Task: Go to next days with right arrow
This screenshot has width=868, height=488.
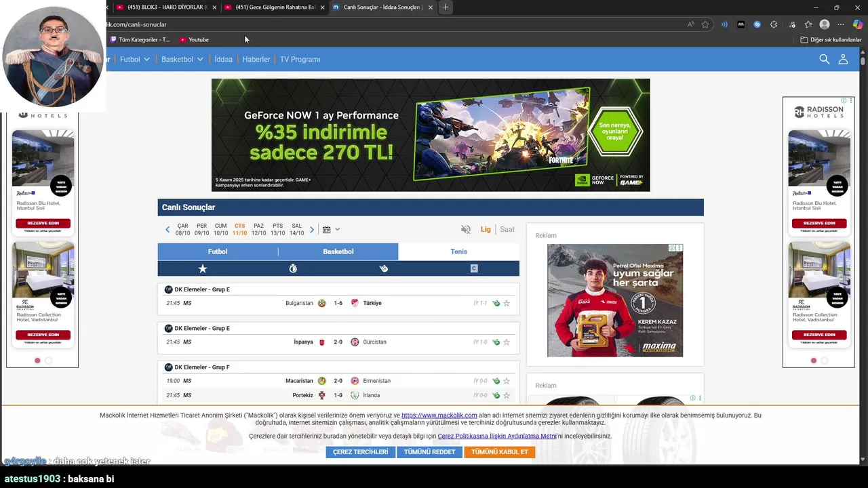Action: (x=312, y=230)
